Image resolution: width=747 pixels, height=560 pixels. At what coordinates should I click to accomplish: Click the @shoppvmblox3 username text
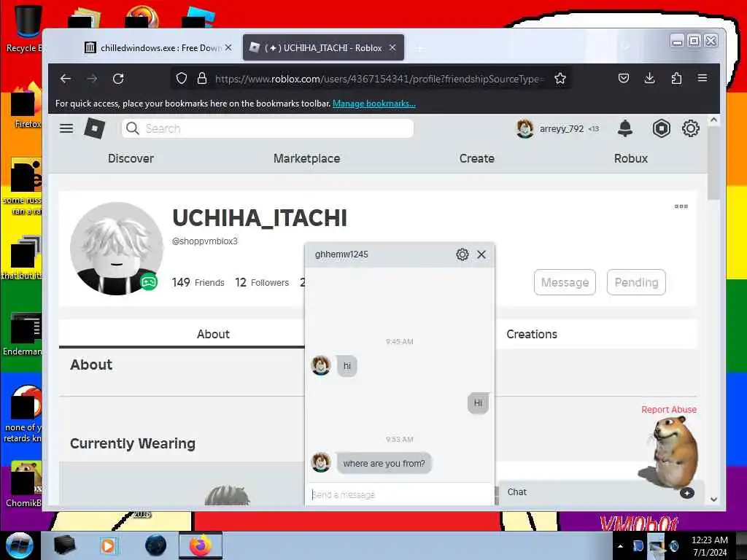(205, 241)
